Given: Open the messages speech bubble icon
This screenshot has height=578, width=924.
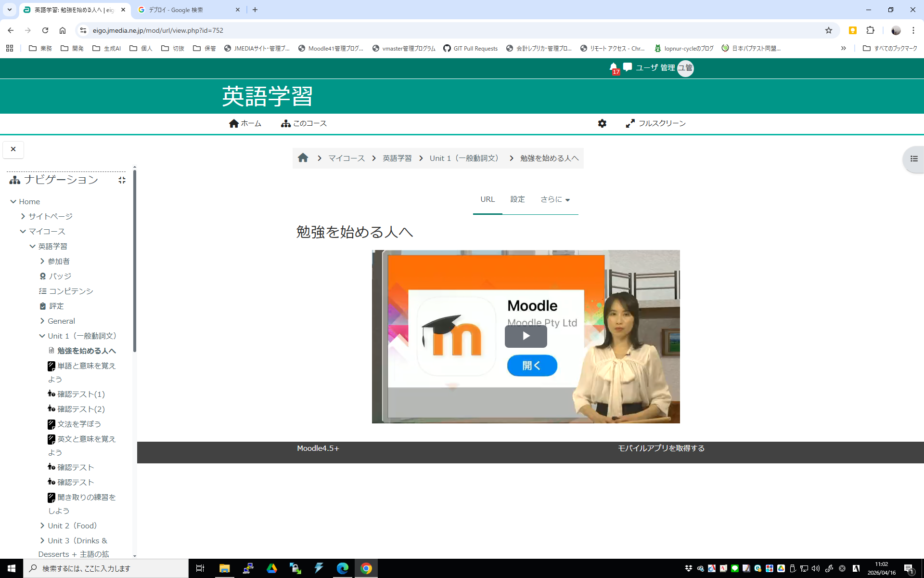Looking at the screenshot, I should (x=628, y=67).
